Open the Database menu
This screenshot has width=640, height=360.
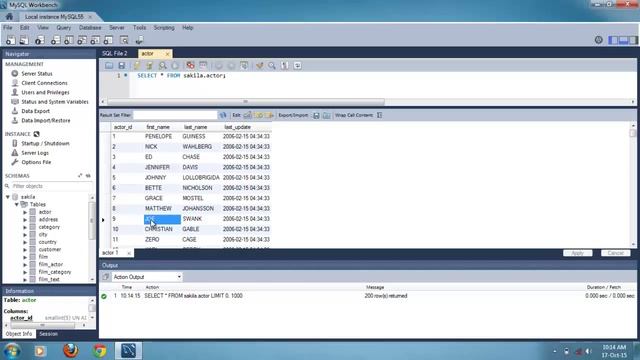90,28
